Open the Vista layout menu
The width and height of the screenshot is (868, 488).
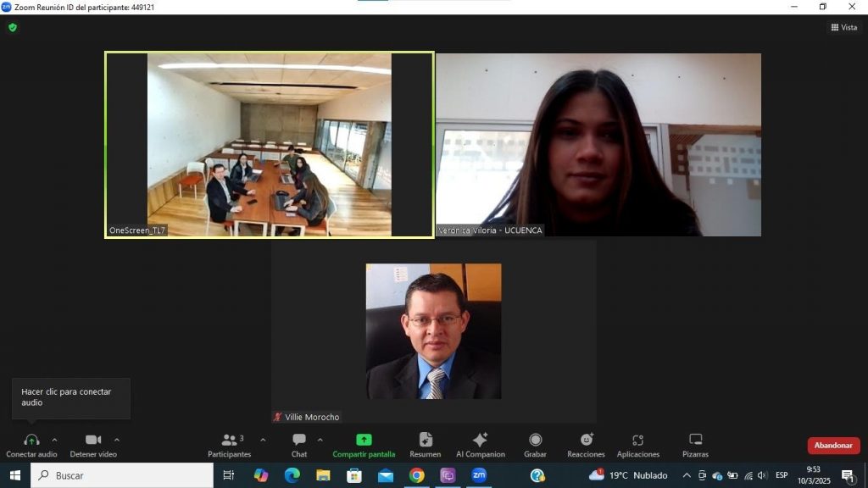coord(843,27)
